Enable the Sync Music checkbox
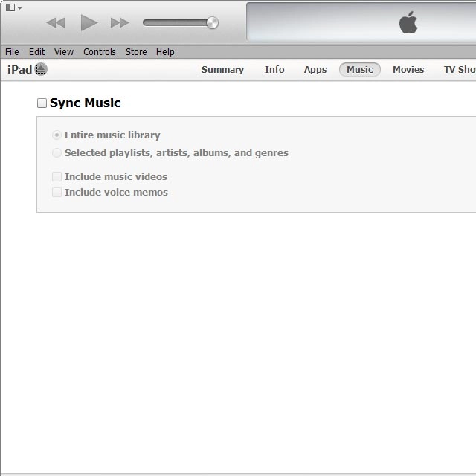 click(42, 103)
